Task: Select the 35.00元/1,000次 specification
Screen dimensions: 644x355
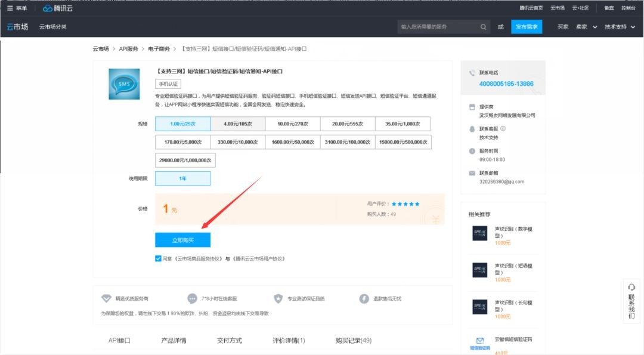Action: (402, 124)
